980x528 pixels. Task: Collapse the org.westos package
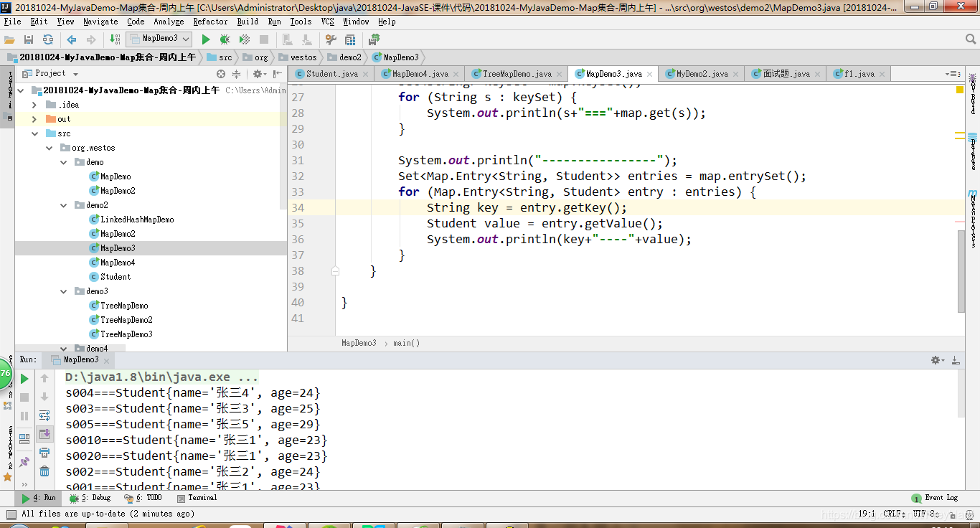[49, 148]
